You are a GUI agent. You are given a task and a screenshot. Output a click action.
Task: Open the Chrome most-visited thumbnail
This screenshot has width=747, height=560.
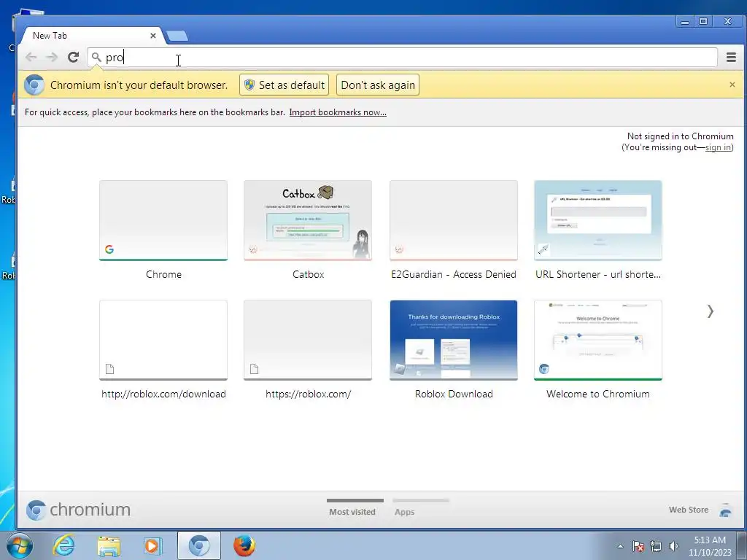point(163,220)
